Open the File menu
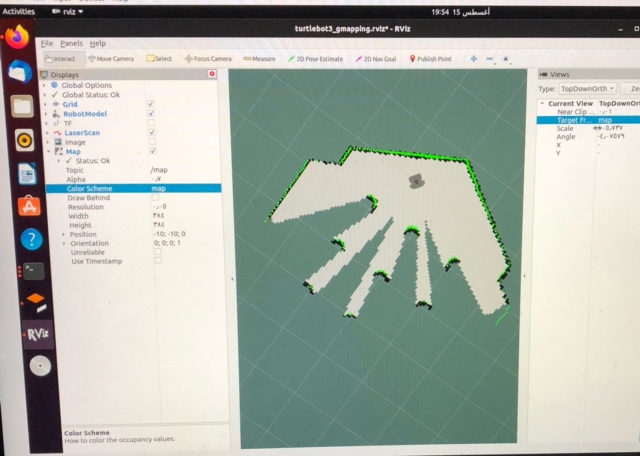The image size is (640, 456). 47,43
